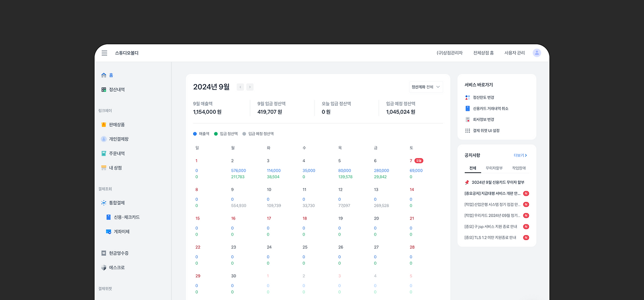
Task: Open (구)상점관리자 in top bar
Action: 449,53
